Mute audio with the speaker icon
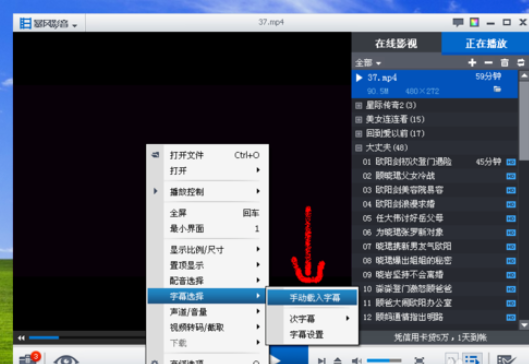The image size is (529, 364). click(x=356, y=361)
